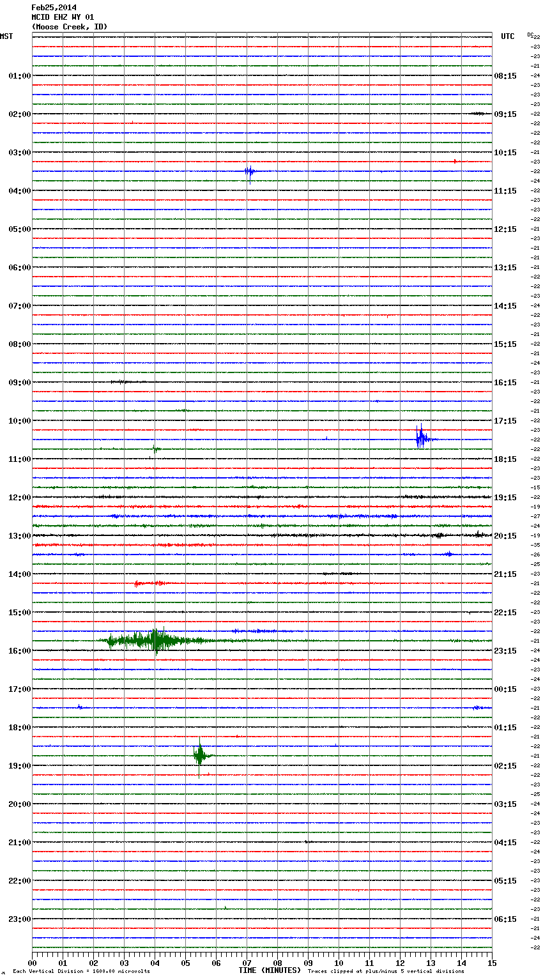543x980 pixels.
Task: Select the 16:00 MST time label
Action: [x=19, y=651]
